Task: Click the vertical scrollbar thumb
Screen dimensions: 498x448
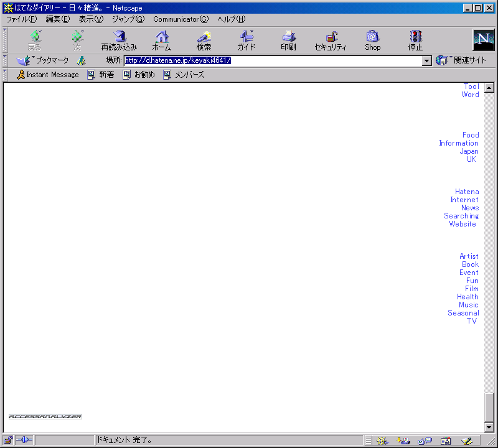Action: pyautogui.click(x=489, y=408)
